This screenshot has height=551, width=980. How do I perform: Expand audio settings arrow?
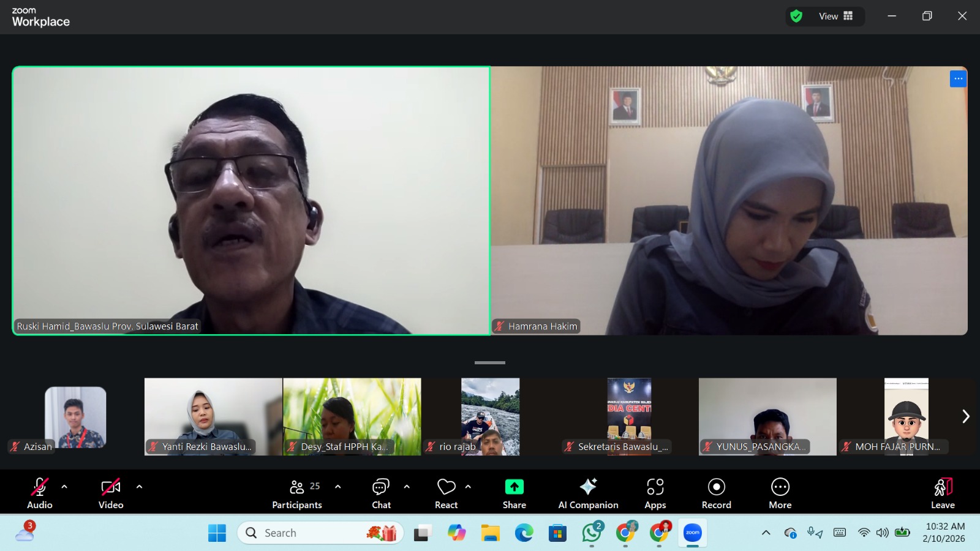pos(64,487)
